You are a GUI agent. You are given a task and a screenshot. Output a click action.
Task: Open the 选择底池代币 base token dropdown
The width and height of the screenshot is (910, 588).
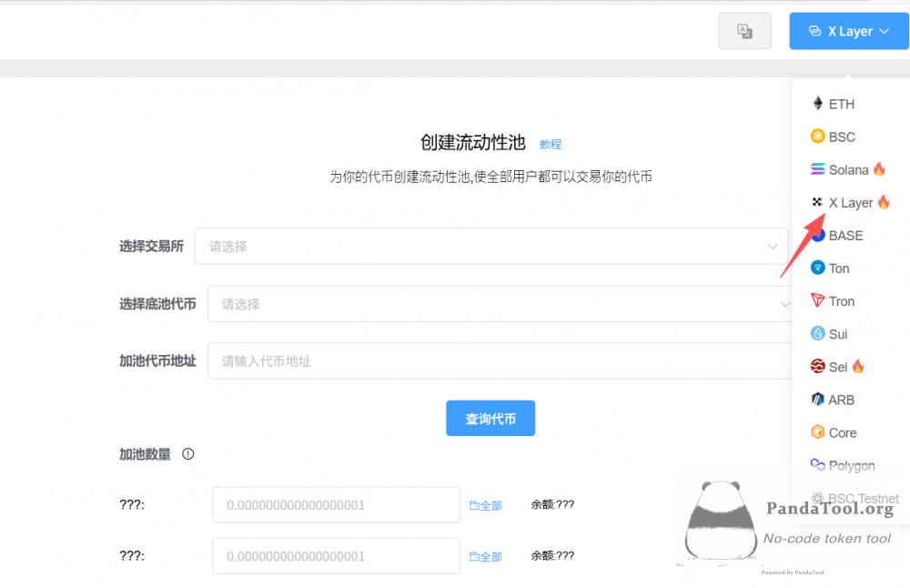pos(500,304)
